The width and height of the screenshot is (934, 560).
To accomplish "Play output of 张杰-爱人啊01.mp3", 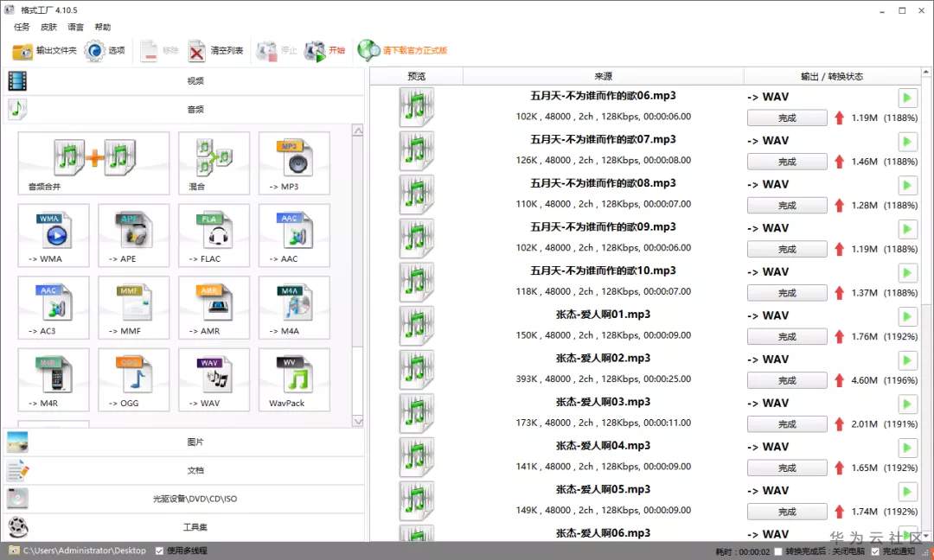I will (x=907, y=316).
